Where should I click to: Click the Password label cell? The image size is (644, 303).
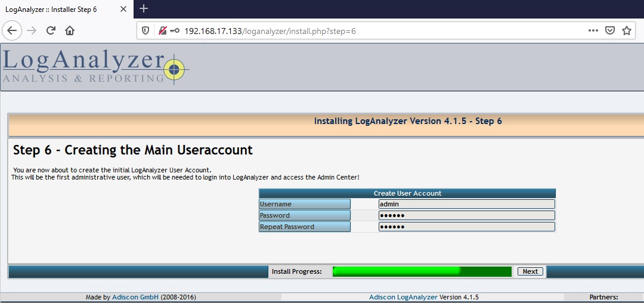(304, 215)
